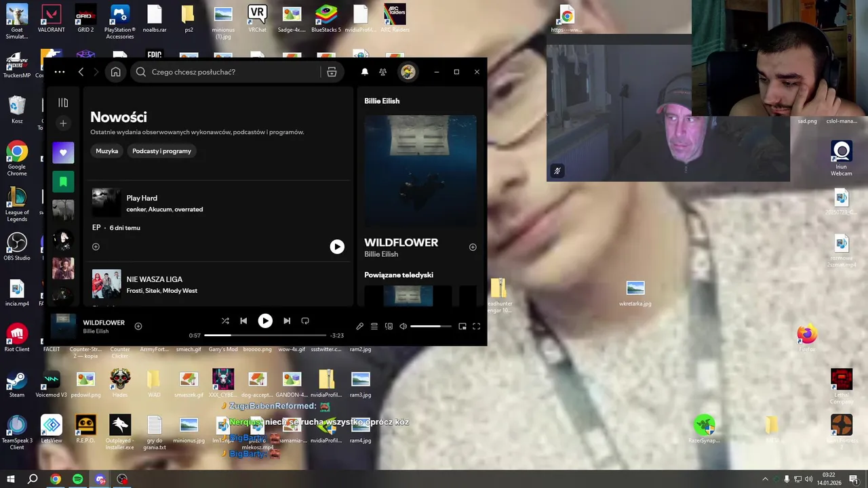Viewport: 868px width, 488px height.
Task: Open Steam desktop shortcut
Action: [17, 384]
